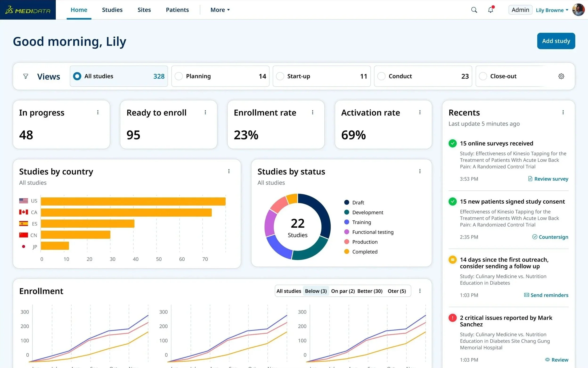Open the notifications bell
588x368 pixels.
pyautogui.click(x=490, y=10)
